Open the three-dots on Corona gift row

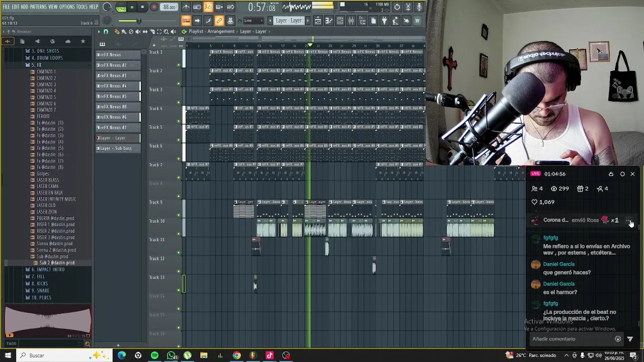click(628, 220)
